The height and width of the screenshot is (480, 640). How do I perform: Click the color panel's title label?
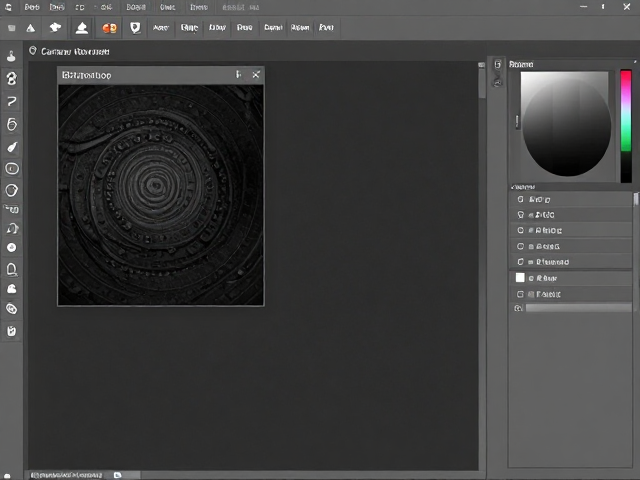pos(521,64)
